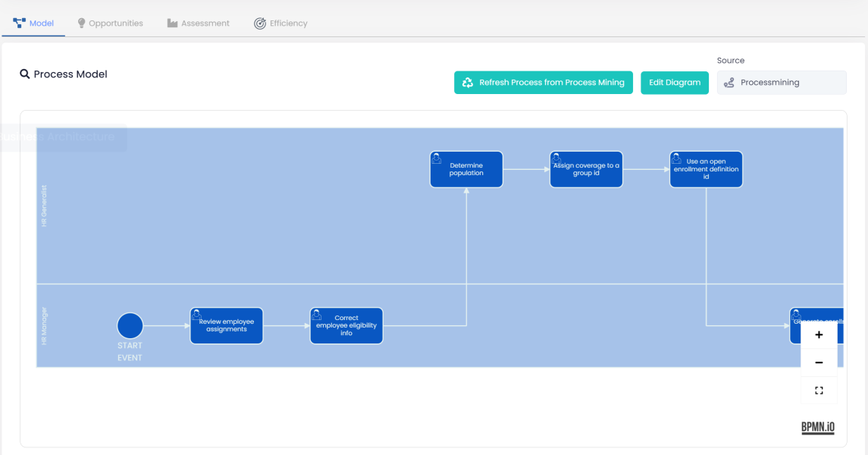
Task: Click the user icon on Determine population task
Action: coord(437,158)
